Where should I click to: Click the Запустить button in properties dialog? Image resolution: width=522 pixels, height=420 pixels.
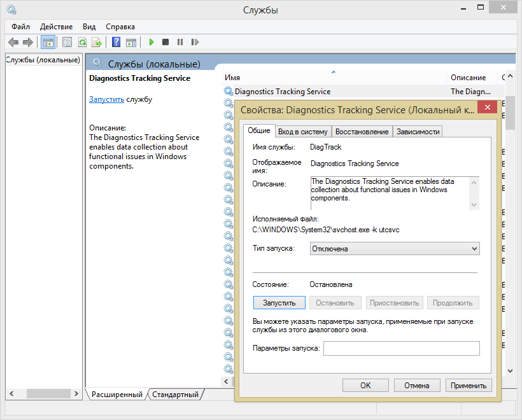click(279, 303)
